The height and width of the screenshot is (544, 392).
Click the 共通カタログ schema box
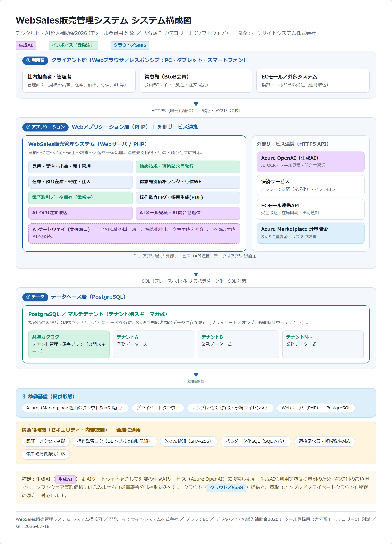click(x=69, y=344)
